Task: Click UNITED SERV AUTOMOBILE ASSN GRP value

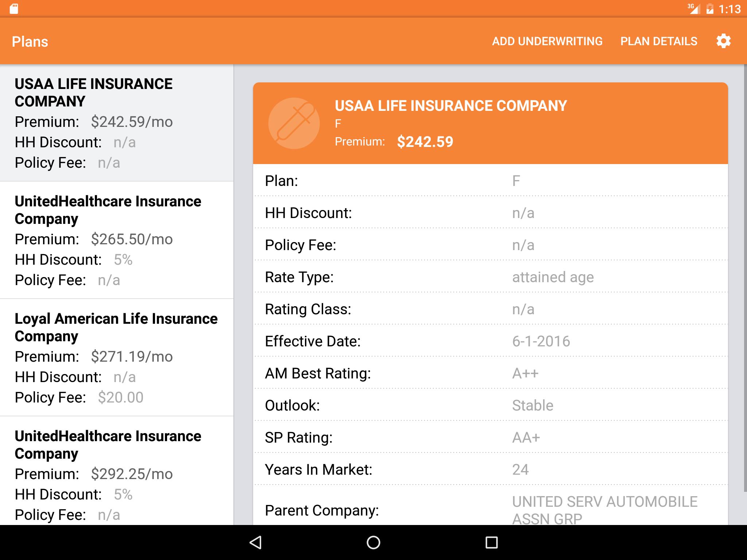Action: point(605,510)
